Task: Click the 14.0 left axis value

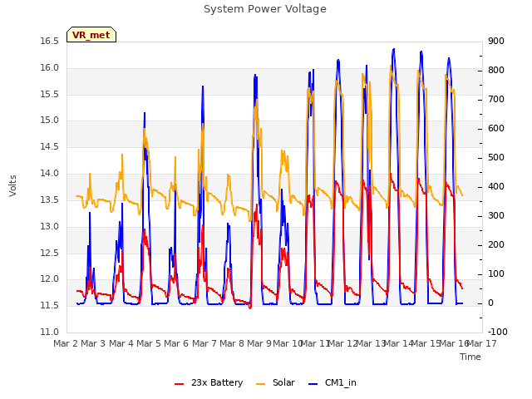Action: tap(50, 174)
